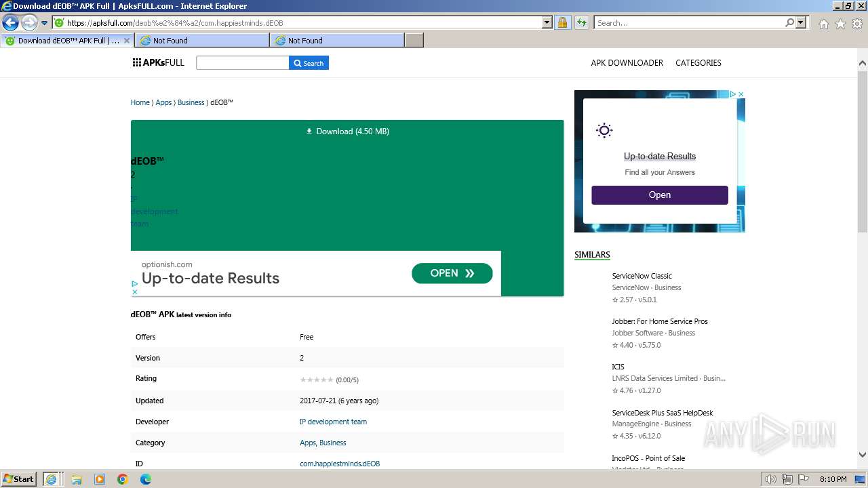Screen dimensions: 868x488
Task: Click the Home breadcrumb link
Action: 140,102
